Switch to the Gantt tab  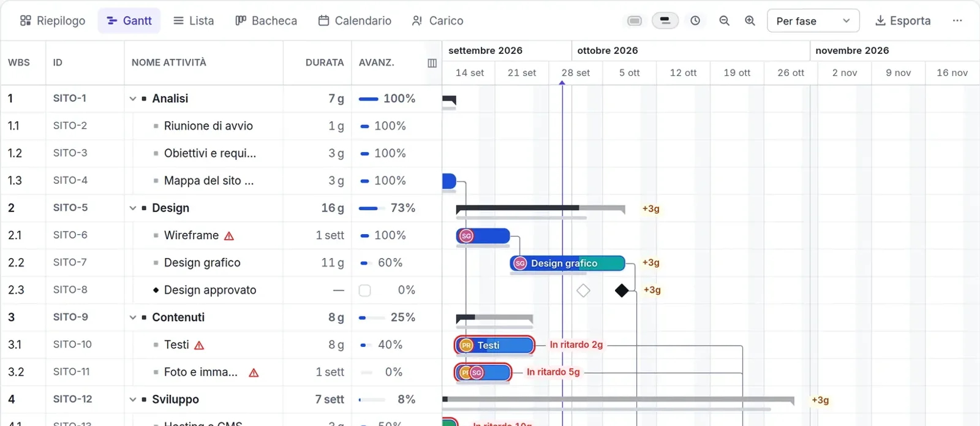click(x=129, y=21)
